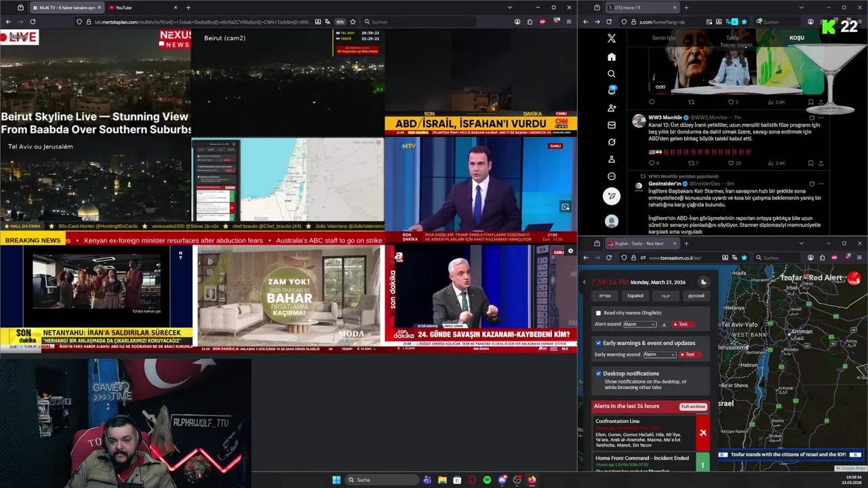Bookmark star in X window address bar
This screenshot has width=868, height=488.
pyautogui.click(x=744, y=22)
